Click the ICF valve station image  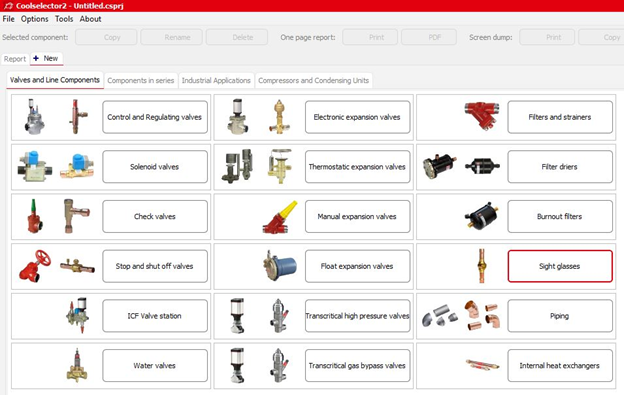tap(78, 315)
